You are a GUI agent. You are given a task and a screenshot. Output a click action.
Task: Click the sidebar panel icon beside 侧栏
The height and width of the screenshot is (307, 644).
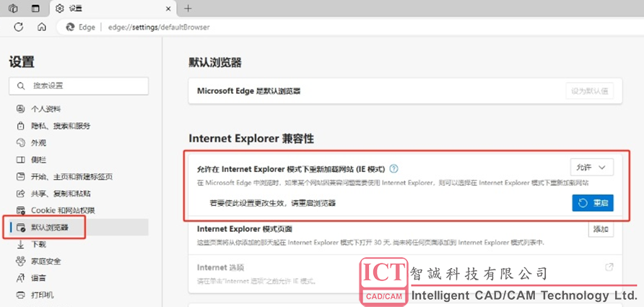20,160
